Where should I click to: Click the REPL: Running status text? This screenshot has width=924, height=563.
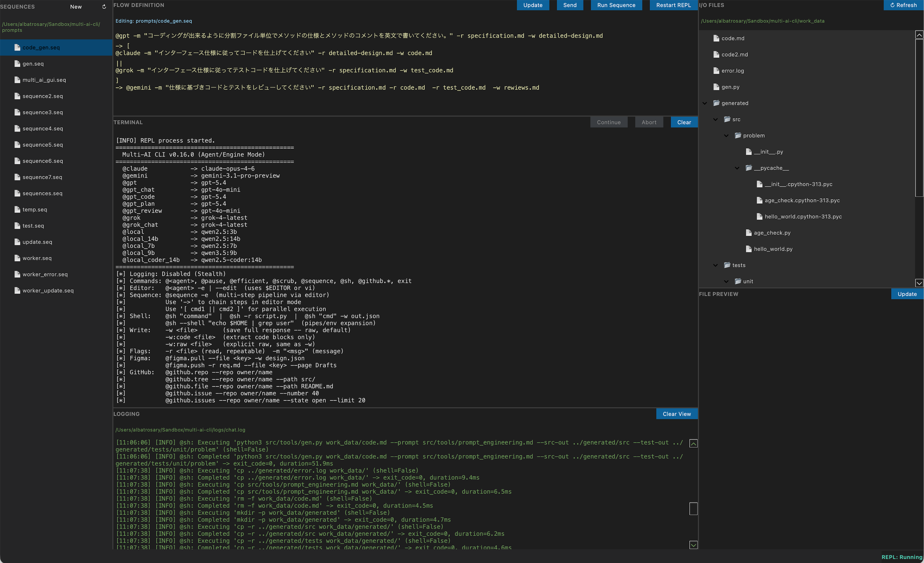[902, 557]
